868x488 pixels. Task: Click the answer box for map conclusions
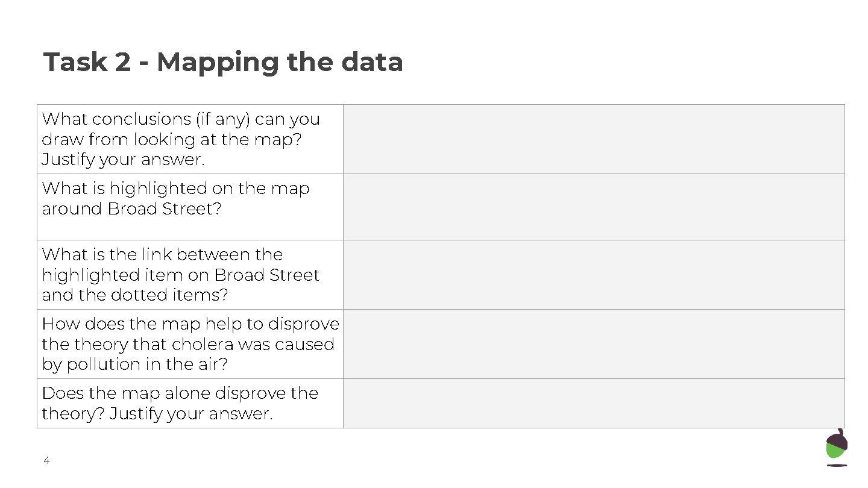593,139
